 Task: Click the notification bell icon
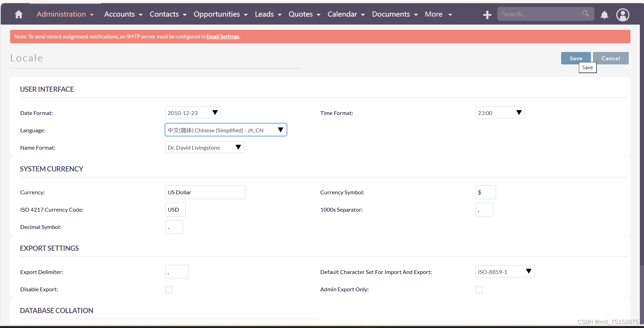click(x=604, y=15)
